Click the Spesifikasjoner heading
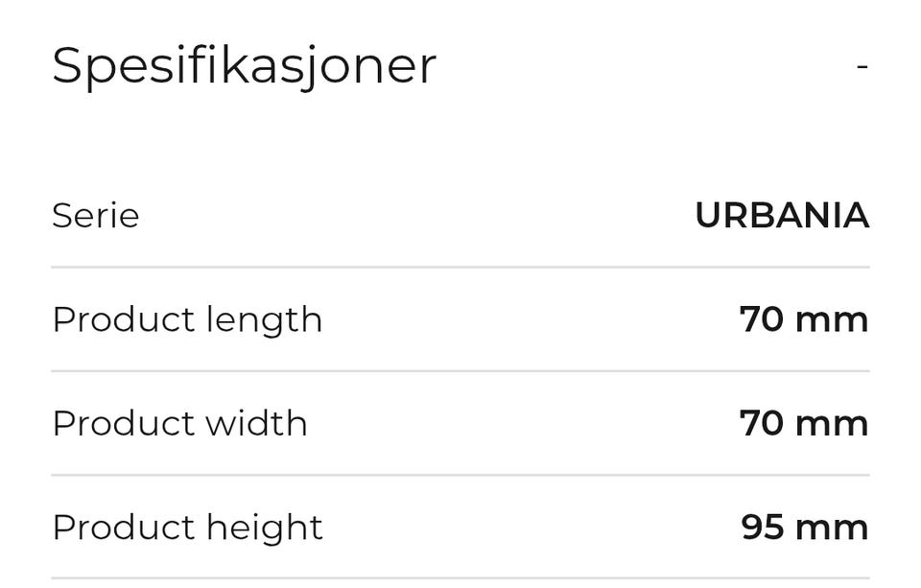 (245, 67)
